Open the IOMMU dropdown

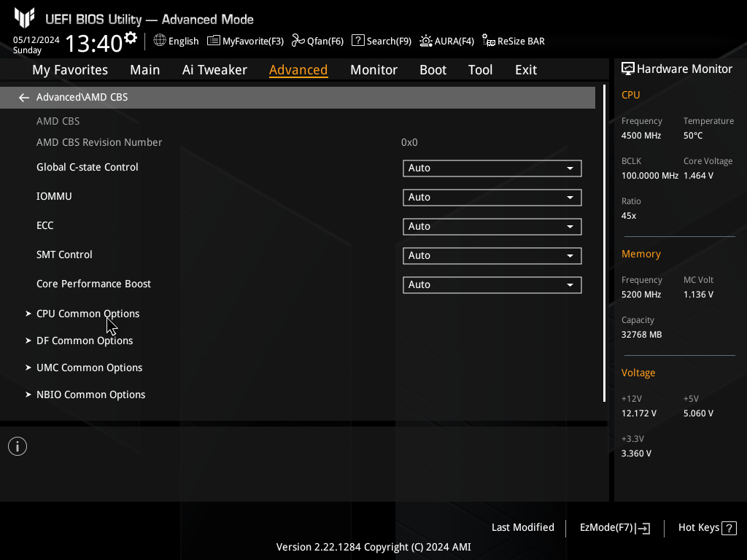(x=492, y=197)
